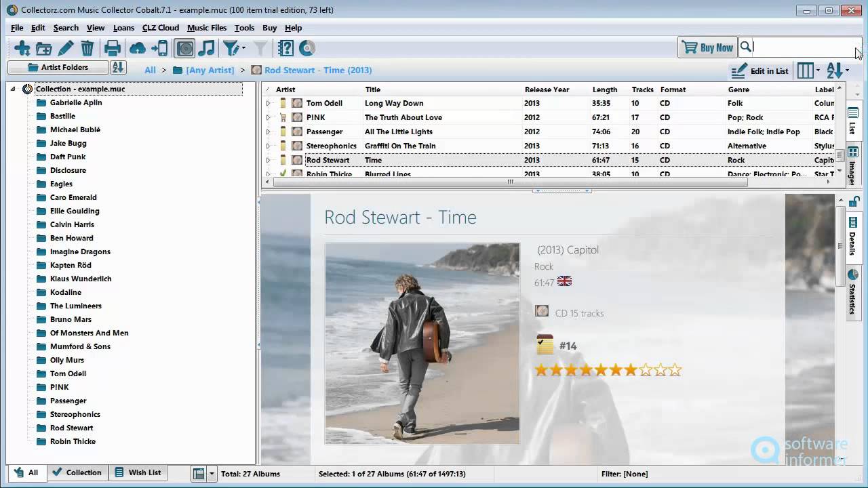Click into the quick search field
This screenshot has width=868, height=488.
(x=804, y=47)
